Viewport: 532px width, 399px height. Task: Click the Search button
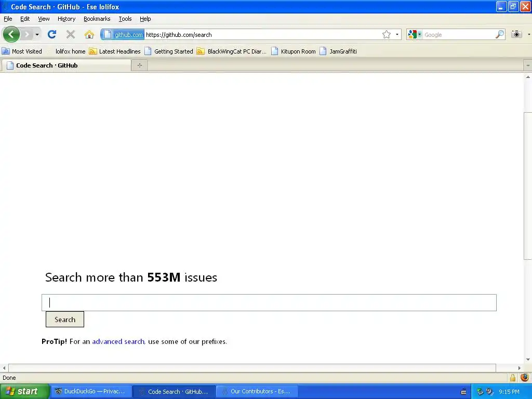[65, 320]
